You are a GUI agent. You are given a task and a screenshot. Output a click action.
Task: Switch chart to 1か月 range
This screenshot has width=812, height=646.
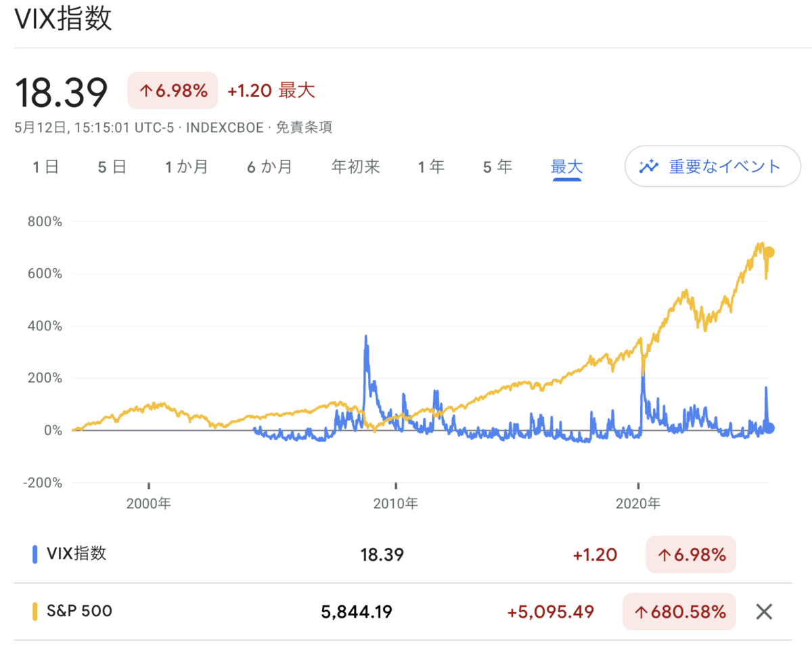(187, 167)
